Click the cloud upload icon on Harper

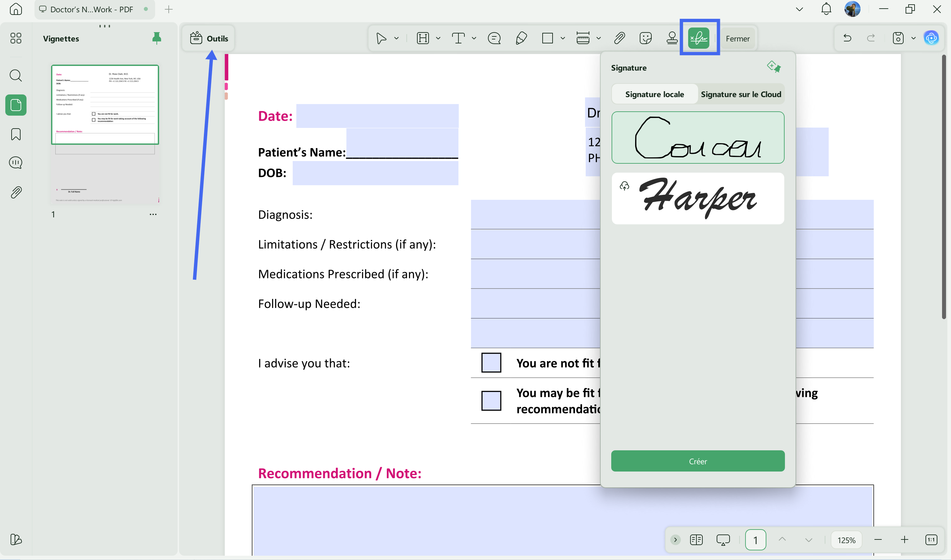(624, 186)
